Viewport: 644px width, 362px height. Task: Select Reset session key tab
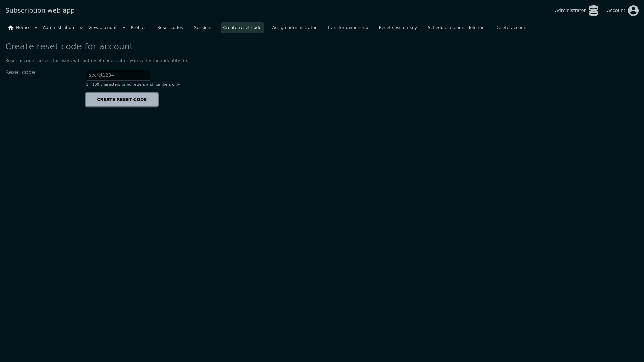tap(397, 28)
